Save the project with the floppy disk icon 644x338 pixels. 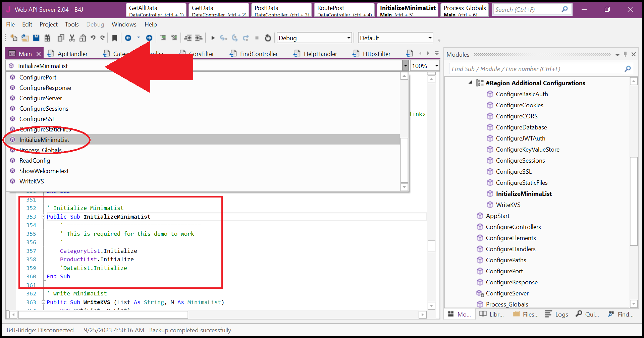(x=36, y=38)
